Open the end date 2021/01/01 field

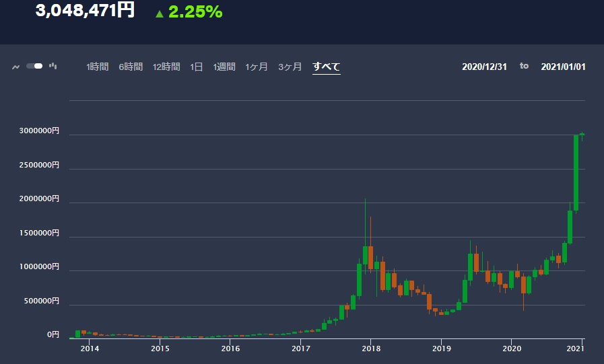[x=563, y=67]
